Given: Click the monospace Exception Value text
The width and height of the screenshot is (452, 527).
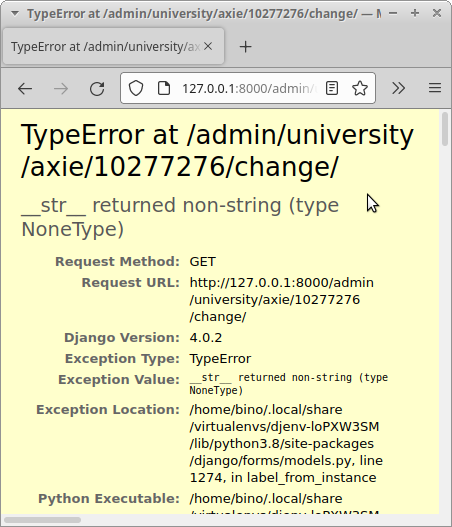Looking at the screenshot, I should tap(288, 384).
